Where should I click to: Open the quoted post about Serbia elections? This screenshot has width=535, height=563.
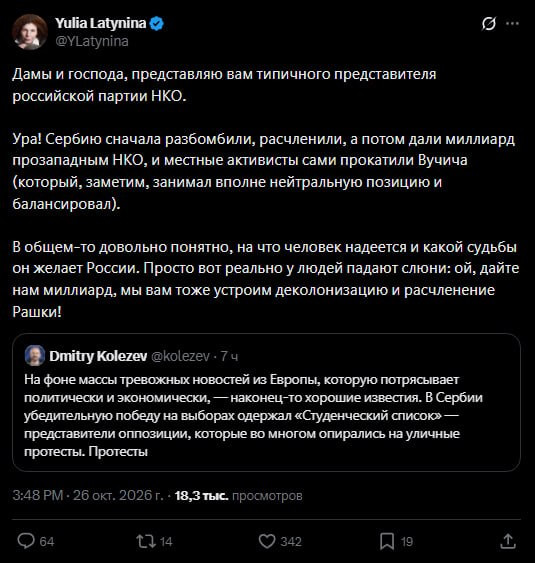click(266, 402)
